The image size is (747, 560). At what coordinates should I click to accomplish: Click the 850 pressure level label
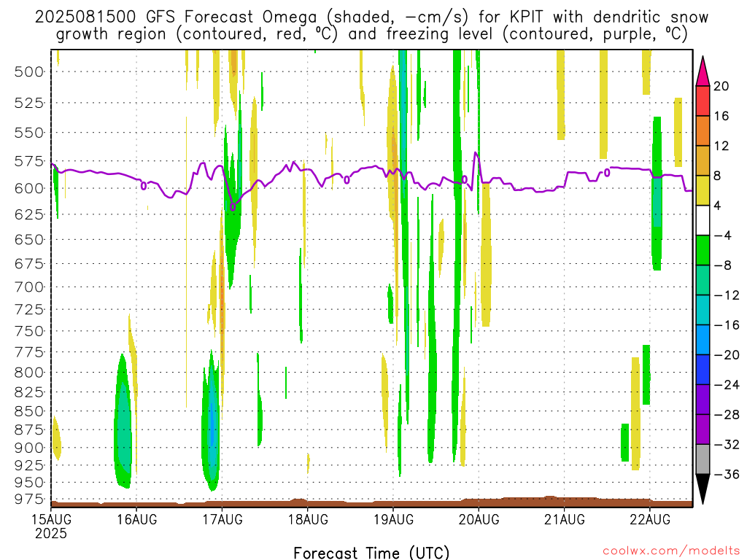28,411
